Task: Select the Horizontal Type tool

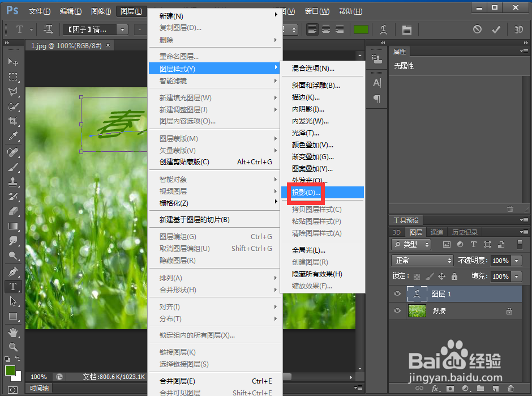Action: click(13, 287)
